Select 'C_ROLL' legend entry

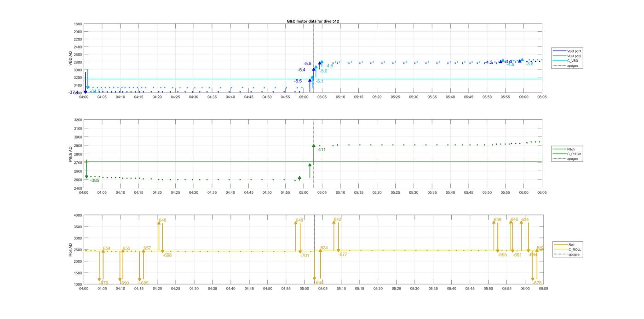tap(575, 249)
